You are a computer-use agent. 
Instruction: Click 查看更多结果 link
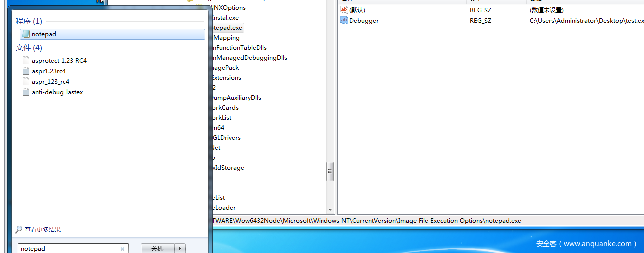(x=43, y=229)
